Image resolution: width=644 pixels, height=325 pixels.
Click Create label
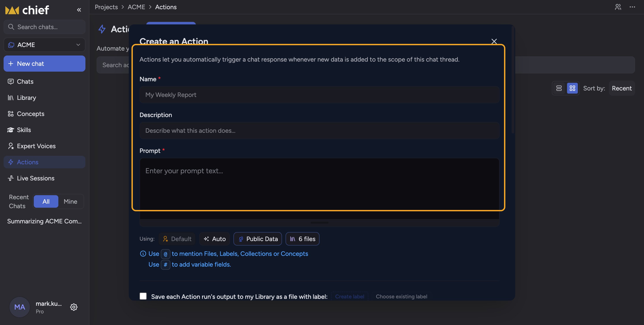(350, 297)
